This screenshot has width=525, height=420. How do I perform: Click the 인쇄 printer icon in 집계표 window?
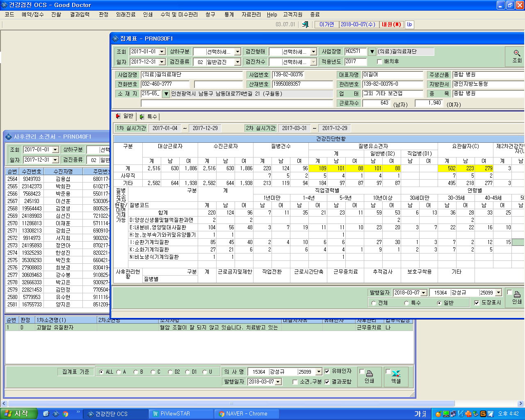[517, 294]
